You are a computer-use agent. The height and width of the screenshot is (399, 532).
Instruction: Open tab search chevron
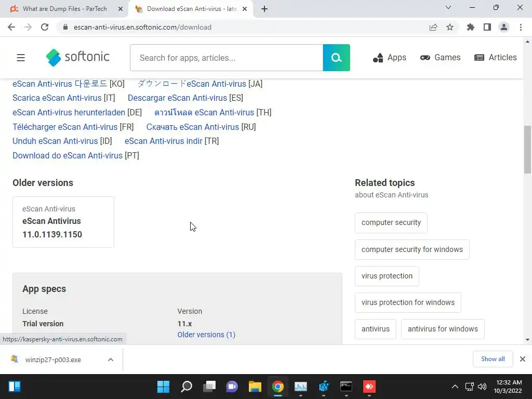coord(448,7)
